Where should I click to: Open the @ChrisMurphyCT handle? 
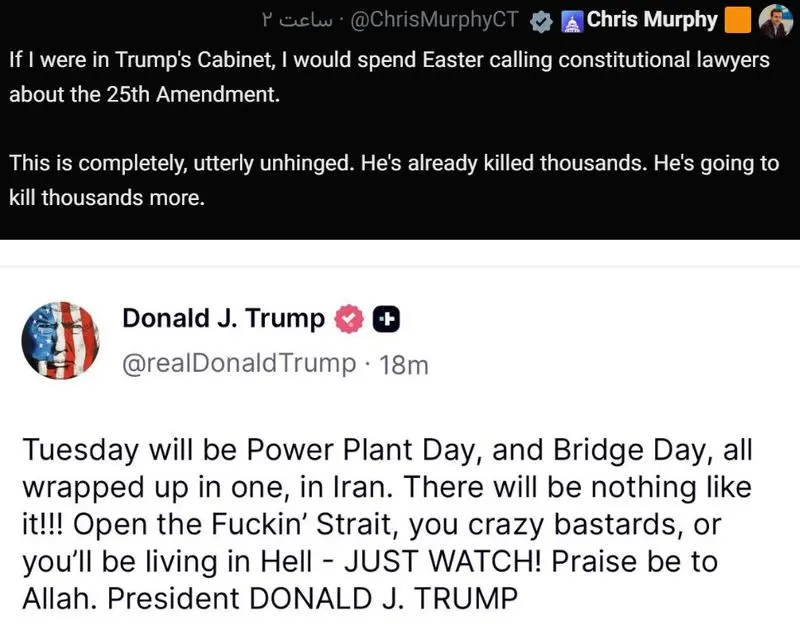click(437, 21)
